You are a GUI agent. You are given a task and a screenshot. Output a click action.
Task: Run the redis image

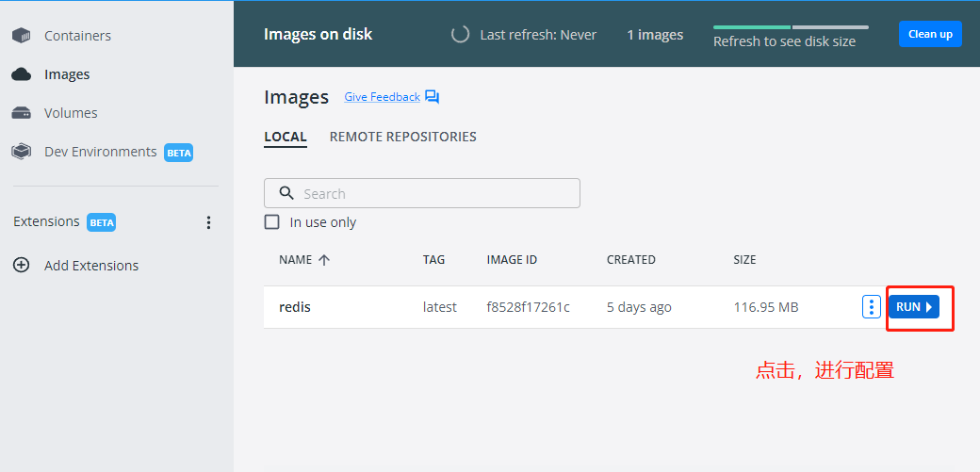[x=914, y=307]
